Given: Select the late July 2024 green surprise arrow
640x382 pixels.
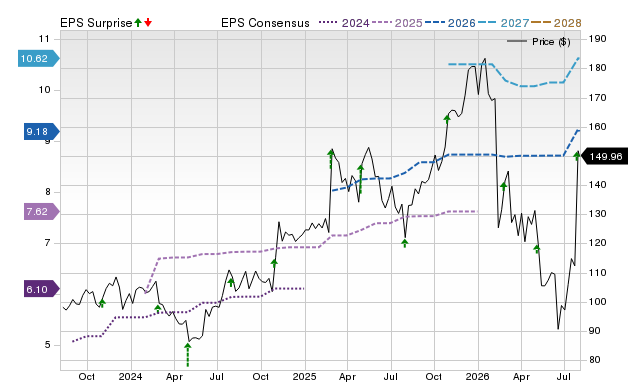Looking at the screenshot, I should click(x=231, y=282).
